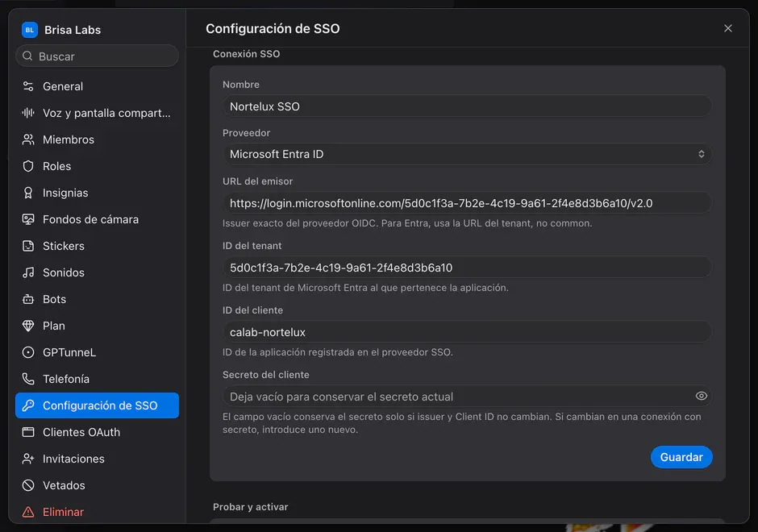The width and height of the screenshot is (758, 532).
Task: Focus the Buscar search field
Action: tap(97, 56)
